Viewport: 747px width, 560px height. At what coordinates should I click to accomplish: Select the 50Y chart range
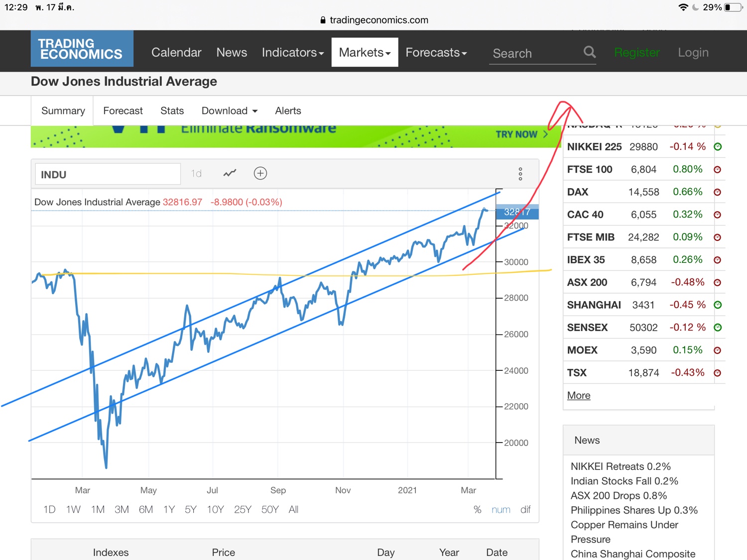tap(270, 509)
